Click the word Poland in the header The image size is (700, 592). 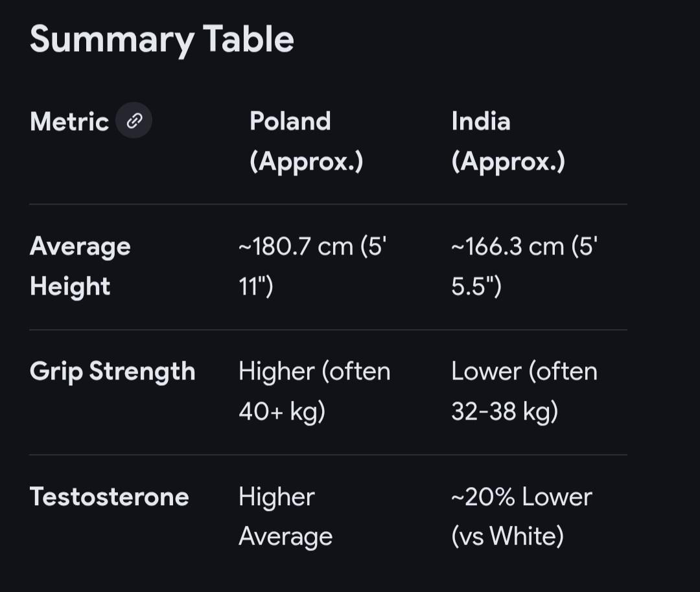[290, 121]
